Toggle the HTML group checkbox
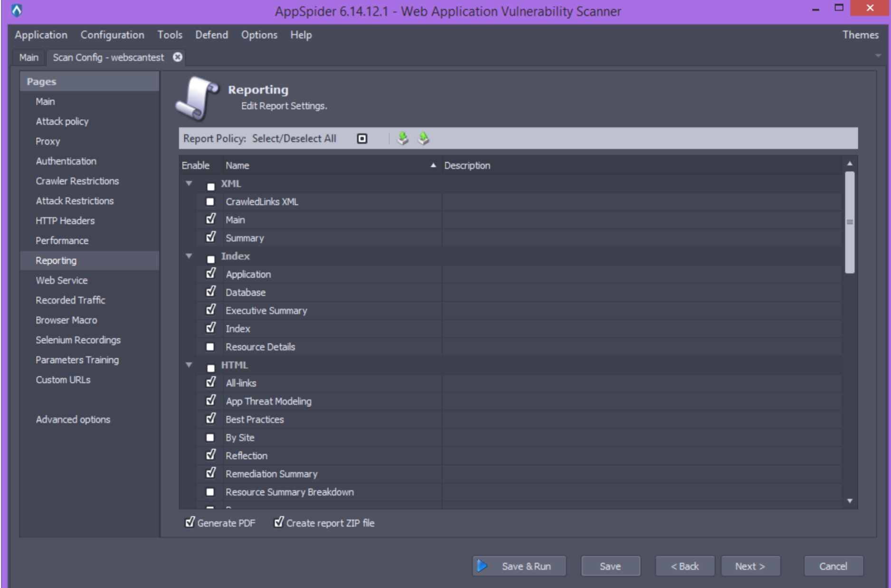The image size is (891, 588). pos(211,369)
